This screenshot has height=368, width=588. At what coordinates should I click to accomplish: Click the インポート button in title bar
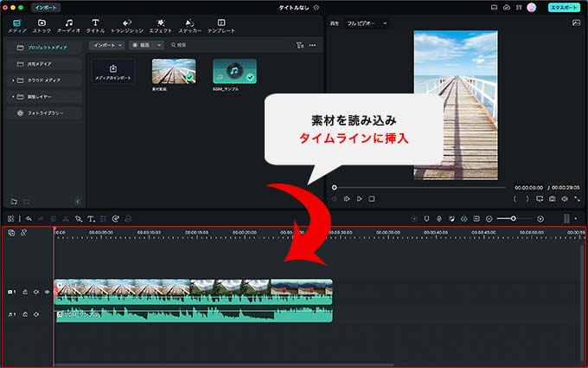click(46, 8)
